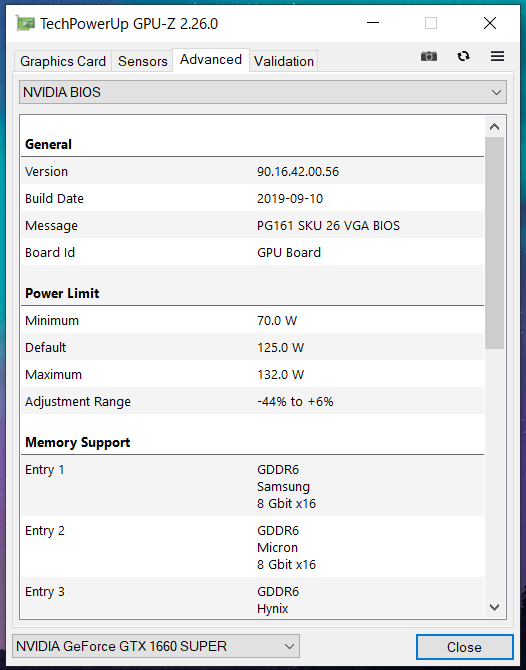Click the adjustment range -44% to +6%
The image size is (526, 670).
[295, 401]
